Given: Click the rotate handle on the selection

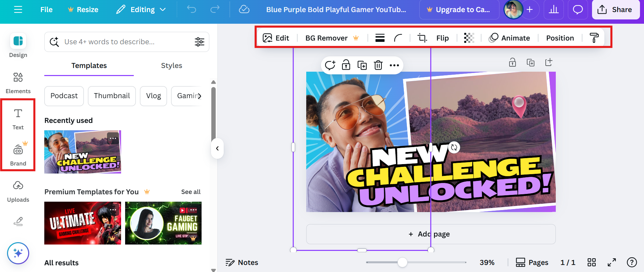Looking at the screenshot, I should tap(454, 147).
